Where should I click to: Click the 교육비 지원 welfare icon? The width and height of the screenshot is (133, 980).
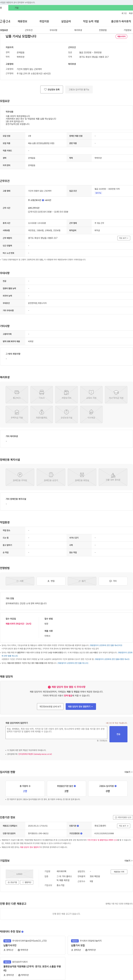tap(91, 394)
